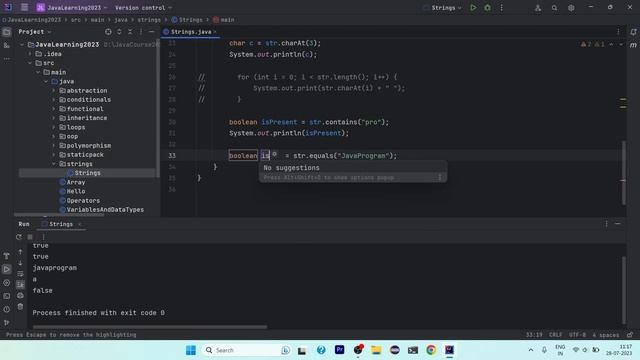This screenshot has width=640, height=360.
Task: Go to line via 33:19 indicator
Action: (534, 335)
